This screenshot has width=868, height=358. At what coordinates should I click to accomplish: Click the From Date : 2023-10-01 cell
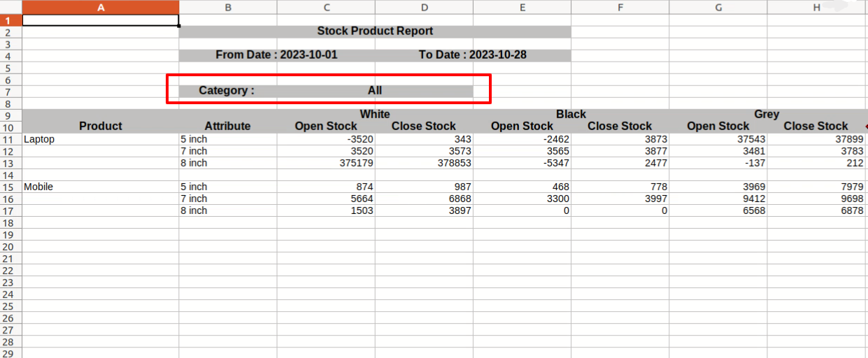[x=276, y=55]
